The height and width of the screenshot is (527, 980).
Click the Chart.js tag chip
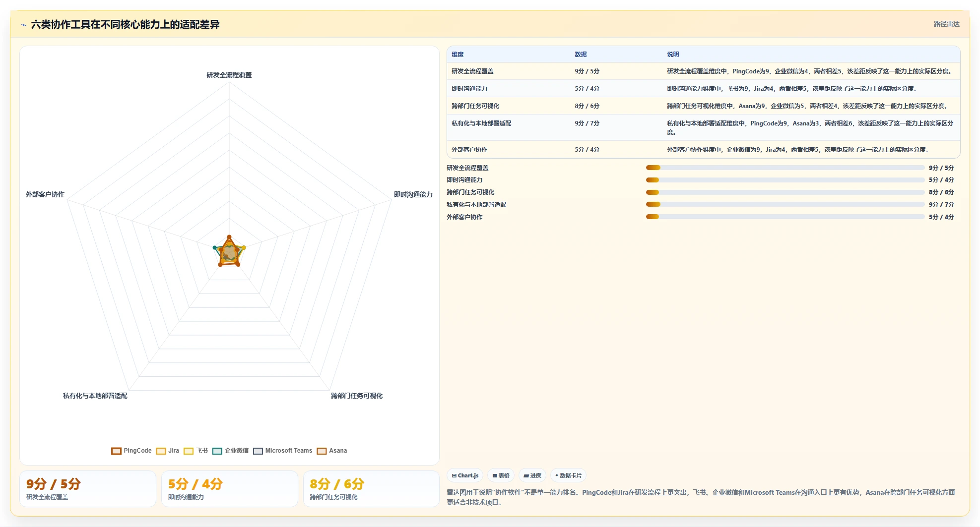[465, 475]
